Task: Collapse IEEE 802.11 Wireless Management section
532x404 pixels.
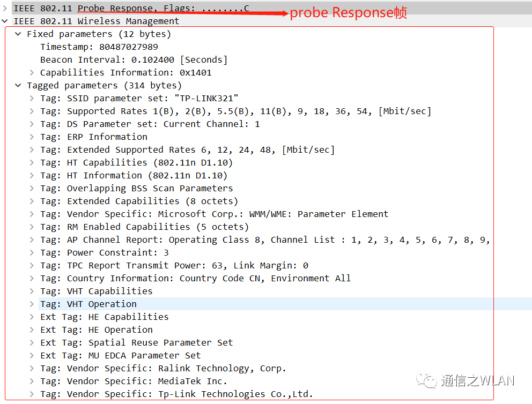Action: (5, 21)
